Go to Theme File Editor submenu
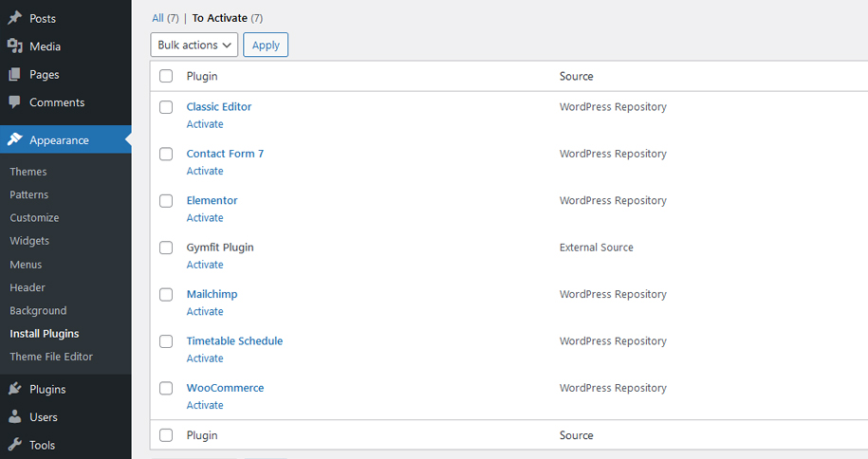 click(51, 357)
